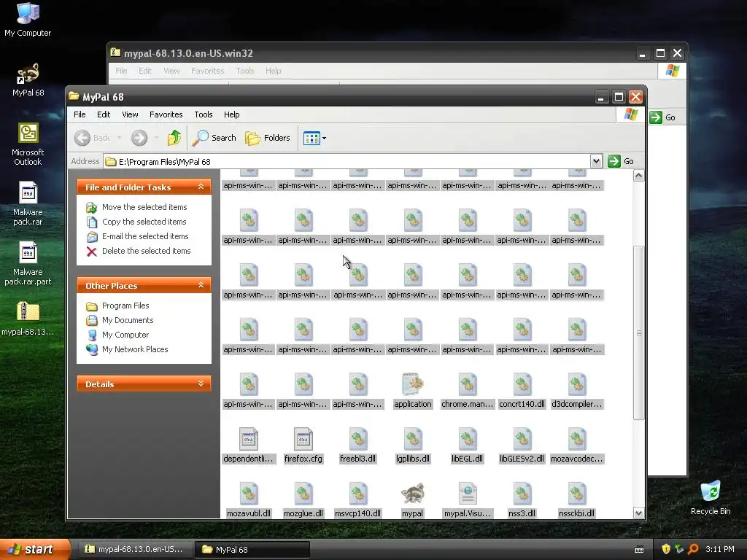Go to My Computer in Other Places
Viewport: 747px width, 560px height.
coord(125,335)
